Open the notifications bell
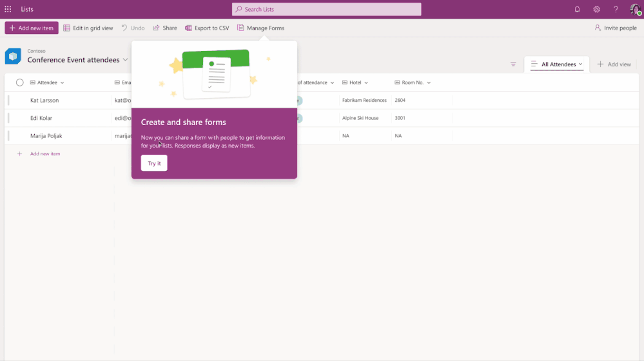The height and width of the screenshot is (361, 644). coord(577,9)
